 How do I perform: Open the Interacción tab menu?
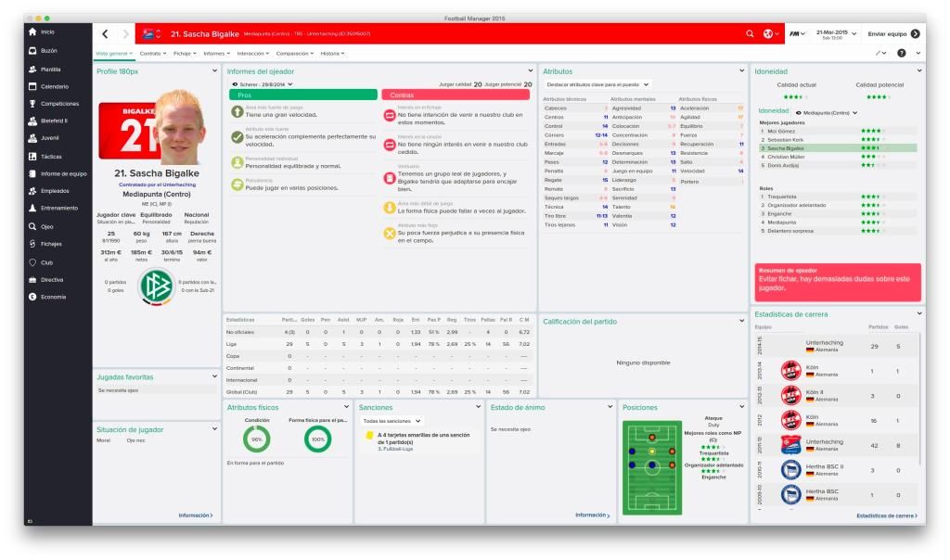pos(253,53)
